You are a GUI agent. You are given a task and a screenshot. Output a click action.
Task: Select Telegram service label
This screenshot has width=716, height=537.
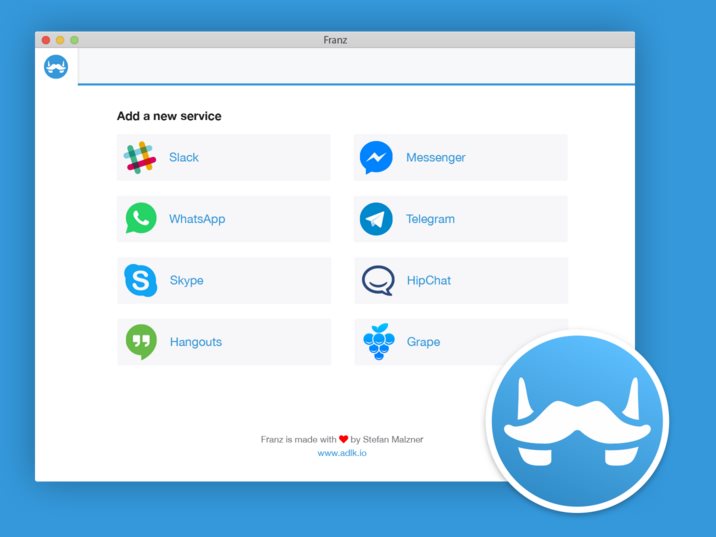click(x=430, y=219)
